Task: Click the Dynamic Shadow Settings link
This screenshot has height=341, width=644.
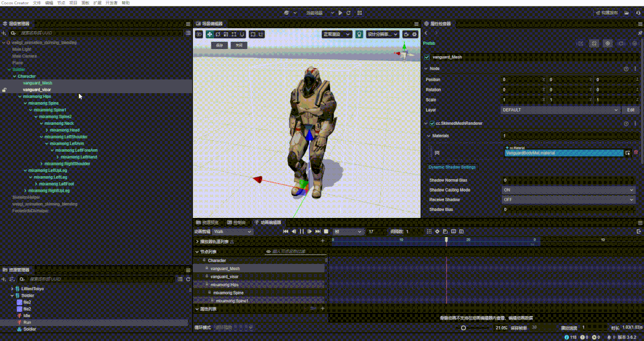Action: (x=452, y=167)
